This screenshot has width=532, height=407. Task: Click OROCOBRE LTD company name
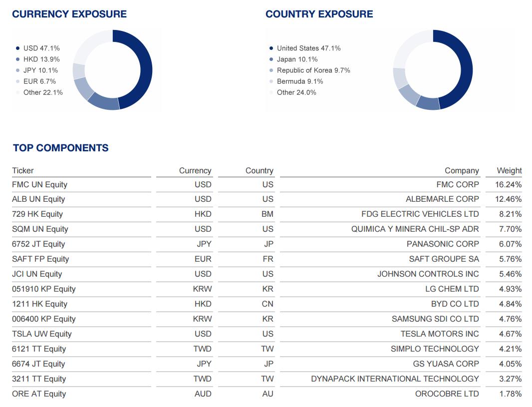tap(447, 394)
